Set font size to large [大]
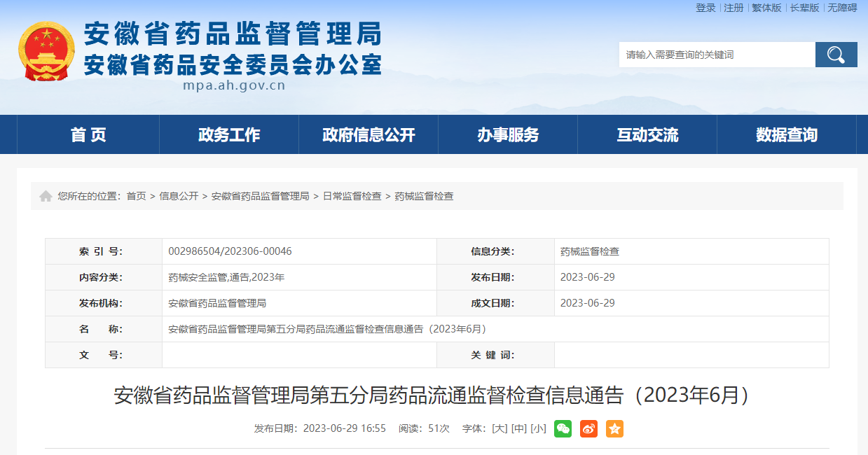This screenshot has width=868, height=455. [x=500, y=428]
